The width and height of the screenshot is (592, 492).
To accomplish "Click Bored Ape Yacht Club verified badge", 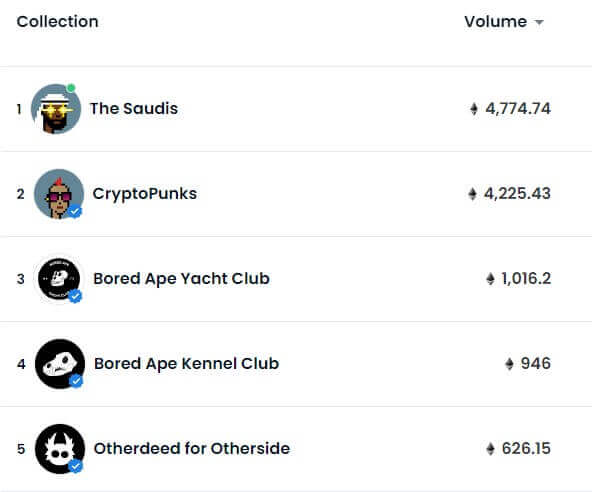I will 75,296.
